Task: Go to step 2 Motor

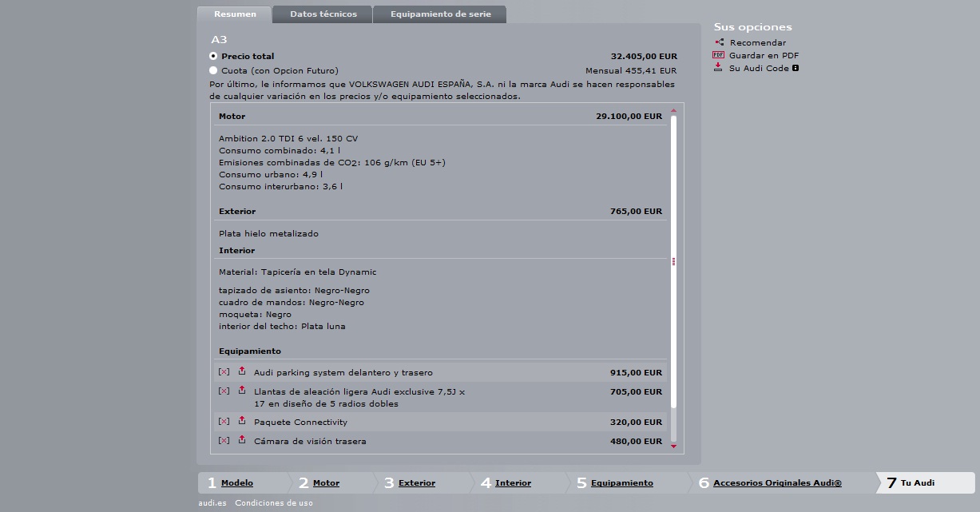Action: click(326, 482)
